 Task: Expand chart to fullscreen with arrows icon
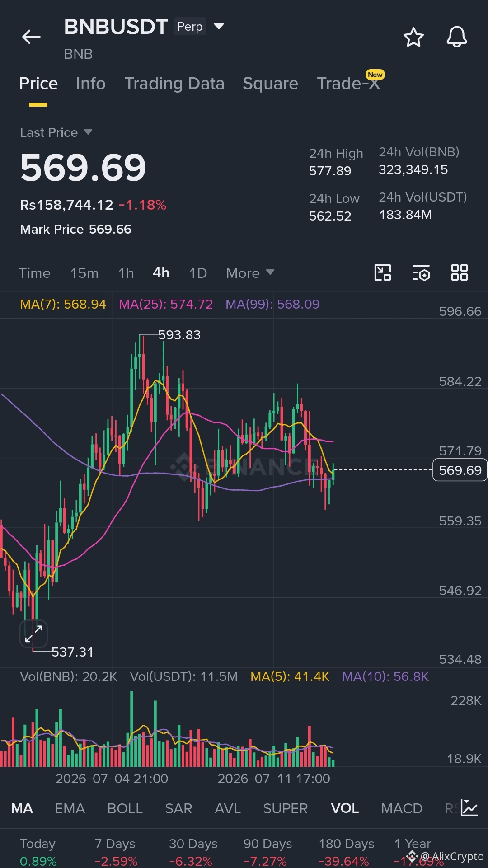[x=33, y=633]
